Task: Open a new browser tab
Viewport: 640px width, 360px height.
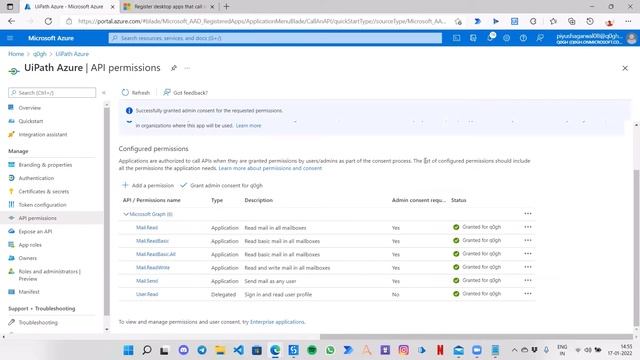Action: pyautogui.click(x=227, y=7)
